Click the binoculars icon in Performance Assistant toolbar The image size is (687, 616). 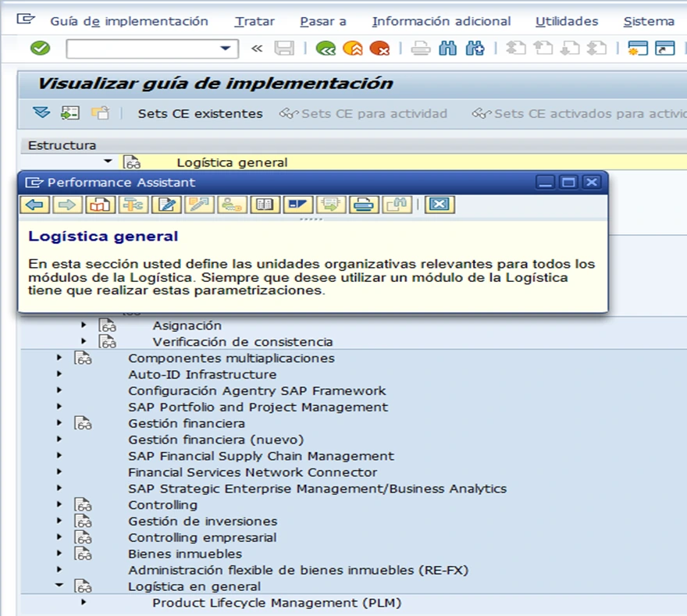pos(397,205)
